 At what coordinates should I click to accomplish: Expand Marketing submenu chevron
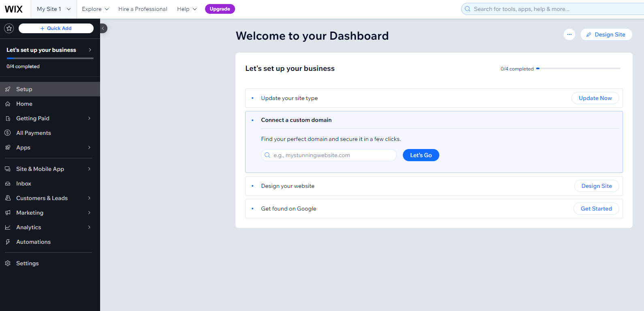coord(89,213)
